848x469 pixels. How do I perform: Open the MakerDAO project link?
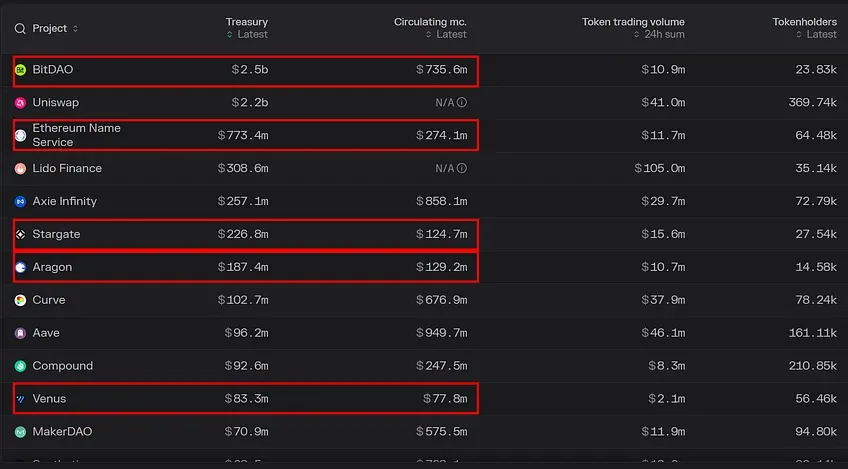pos(62,432)
